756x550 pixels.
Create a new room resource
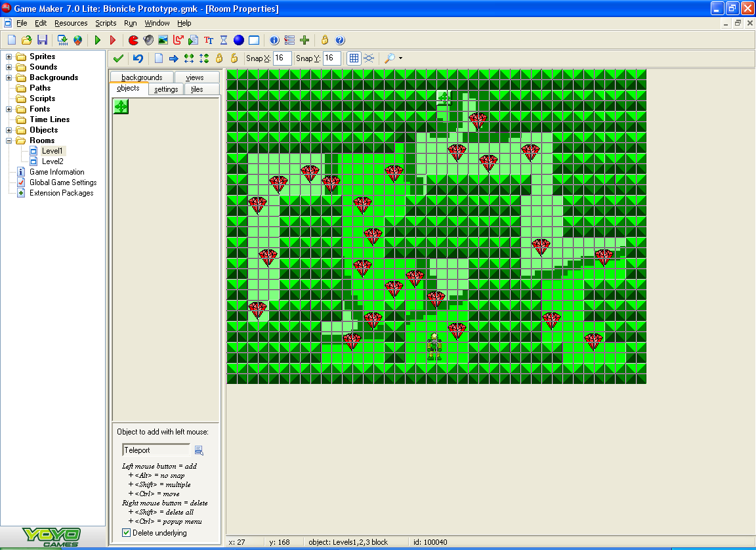(x=255, y=40)
